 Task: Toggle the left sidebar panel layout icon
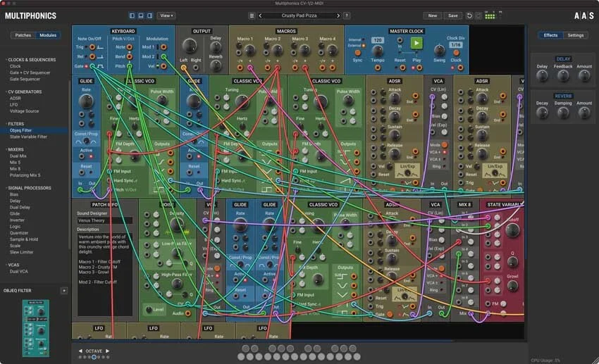132,15
